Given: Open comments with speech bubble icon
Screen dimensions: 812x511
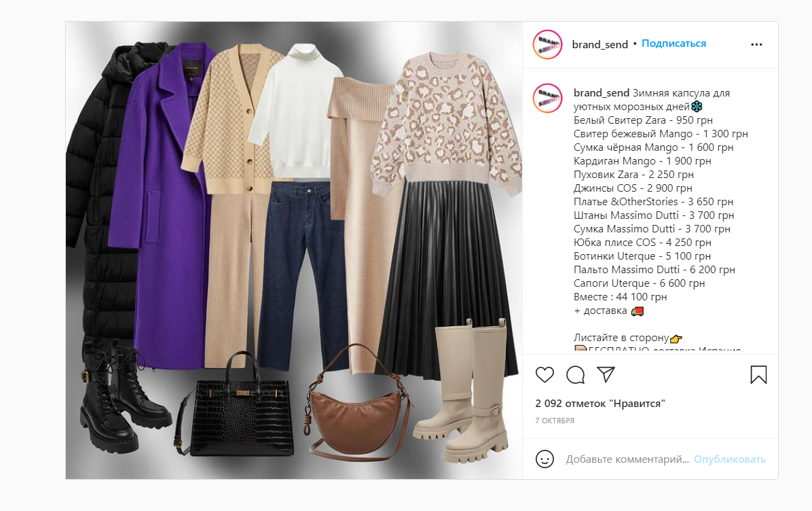Looking at the screenshot, I should pyautogui.click(x=575, y=374).
